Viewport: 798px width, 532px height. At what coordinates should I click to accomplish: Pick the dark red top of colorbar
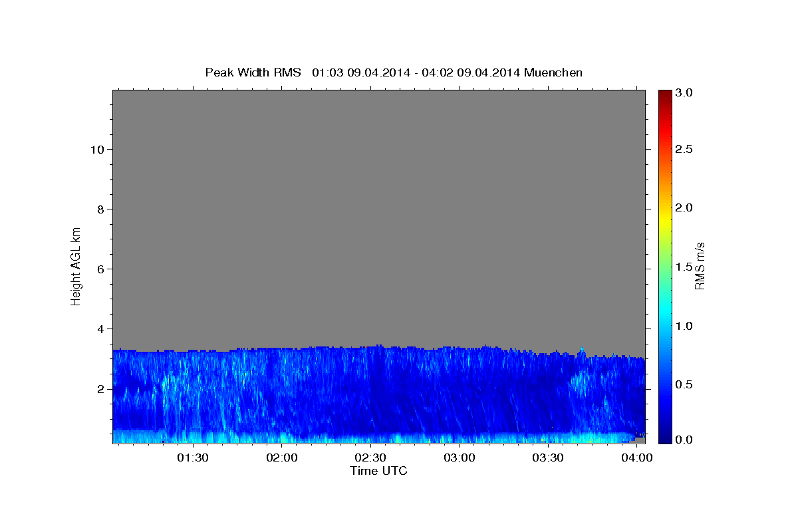[x=664, y=94]
